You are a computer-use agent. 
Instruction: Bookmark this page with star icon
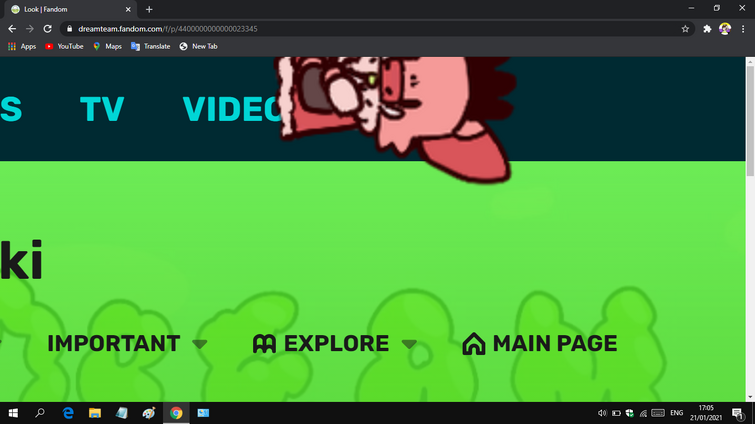(x=685, y=29)
